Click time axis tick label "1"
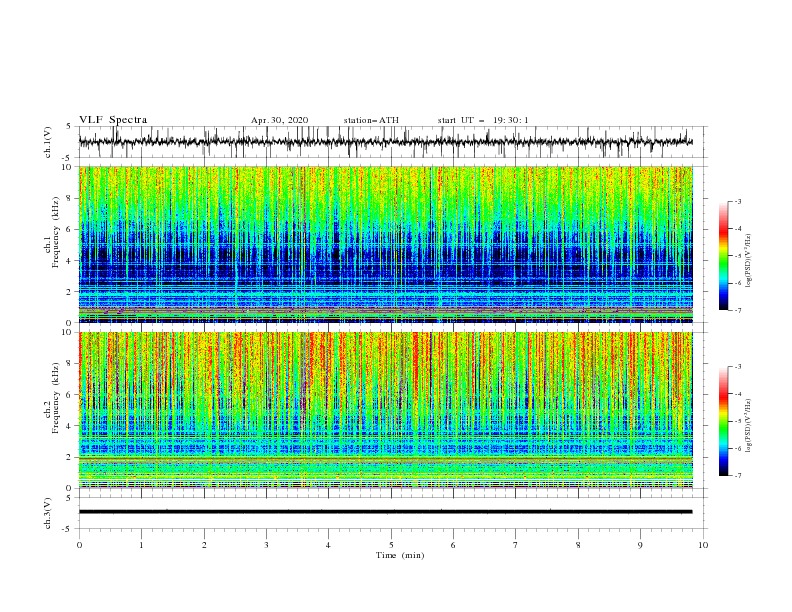 (141, 545)
